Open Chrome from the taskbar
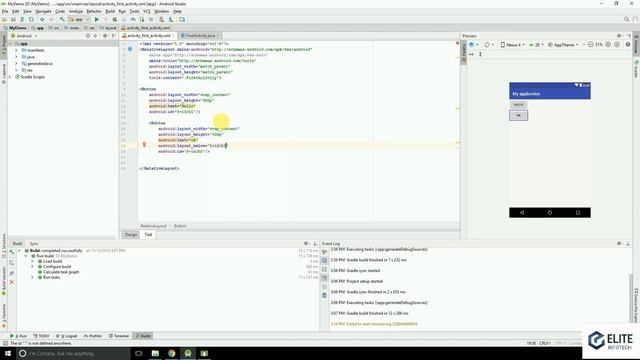The width and height of the screenshot is (640, 360). click(x=171, y=353)
